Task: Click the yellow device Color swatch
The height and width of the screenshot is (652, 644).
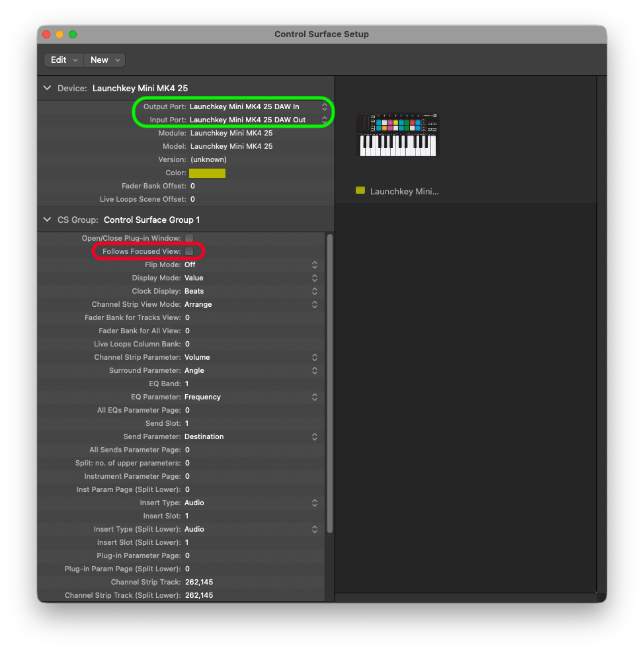Action: pyautogui.click(x=207, y=173)
